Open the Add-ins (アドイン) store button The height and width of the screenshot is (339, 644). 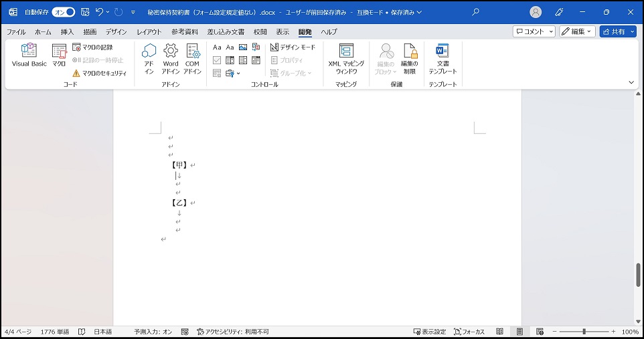pos(149,59)
